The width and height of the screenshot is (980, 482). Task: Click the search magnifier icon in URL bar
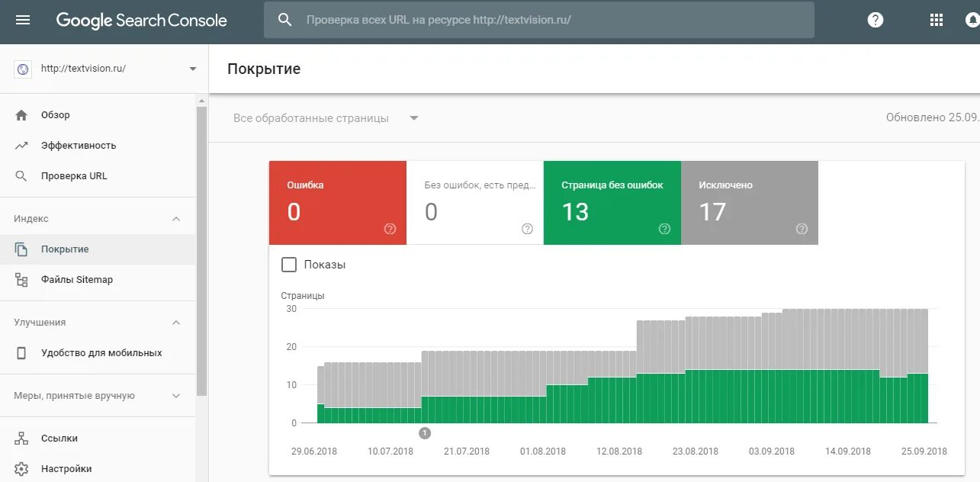pyautogui.click(x=285, y=20)
